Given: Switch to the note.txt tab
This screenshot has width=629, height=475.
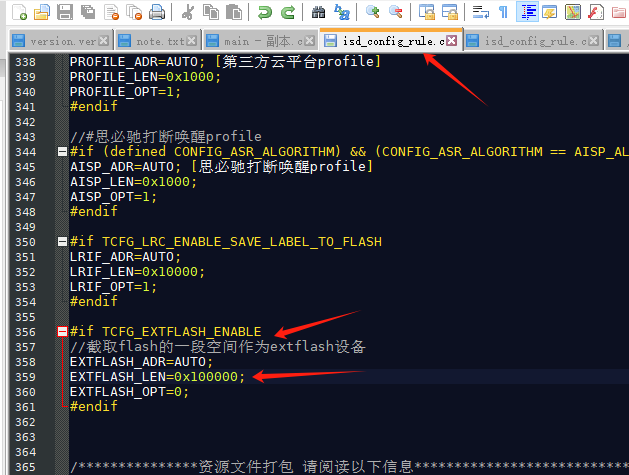Looking at the screenshot, I should [x=156, y=41].
